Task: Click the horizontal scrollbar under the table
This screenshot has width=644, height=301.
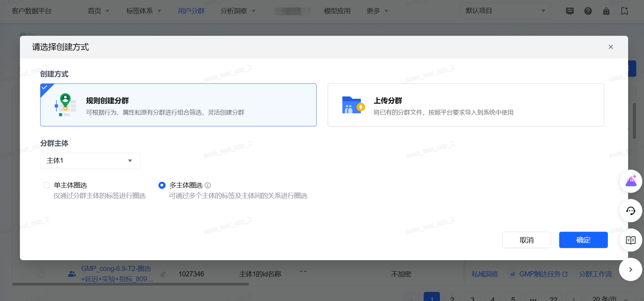Action: [x=130, y=284]
